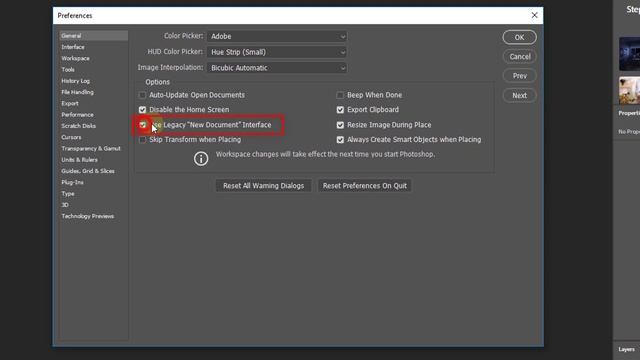The height and width of the screenshot is (360, 640).
Task: Open the Properties panel tab behind dialog
Action: pyautogui.click(x=629, y=113)
